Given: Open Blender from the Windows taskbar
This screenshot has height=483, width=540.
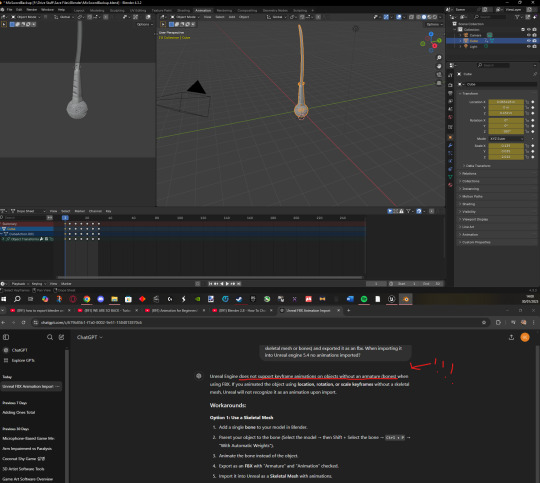Looking at the screenshot, I should coord(406,299).
